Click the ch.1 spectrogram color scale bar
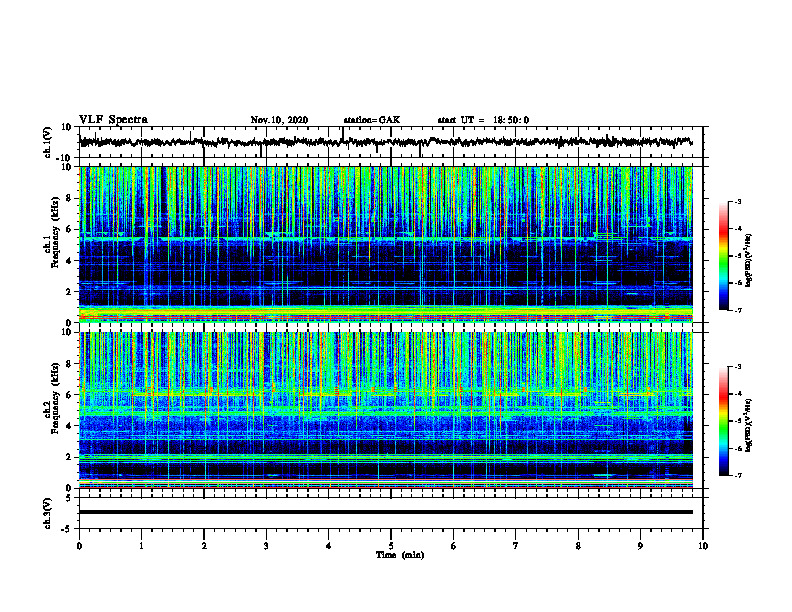This screenshot has height=612, width=792. pos(723,256)
